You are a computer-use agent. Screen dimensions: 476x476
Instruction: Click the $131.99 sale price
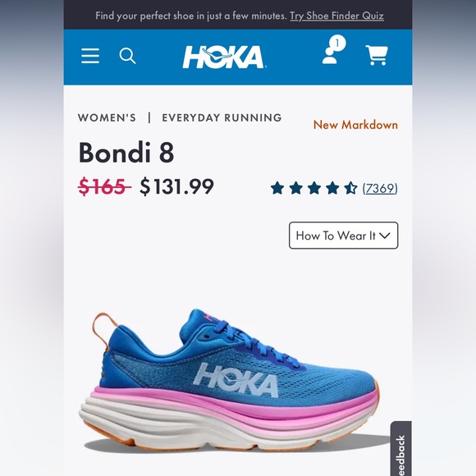coord(176,186)
